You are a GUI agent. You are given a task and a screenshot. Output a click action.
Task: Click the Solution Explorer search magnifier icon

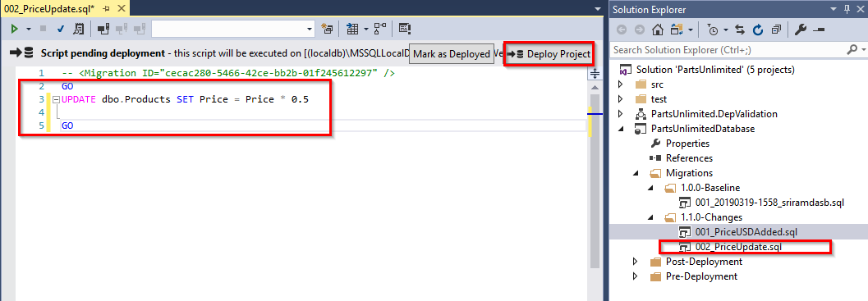tap(852, 50)
